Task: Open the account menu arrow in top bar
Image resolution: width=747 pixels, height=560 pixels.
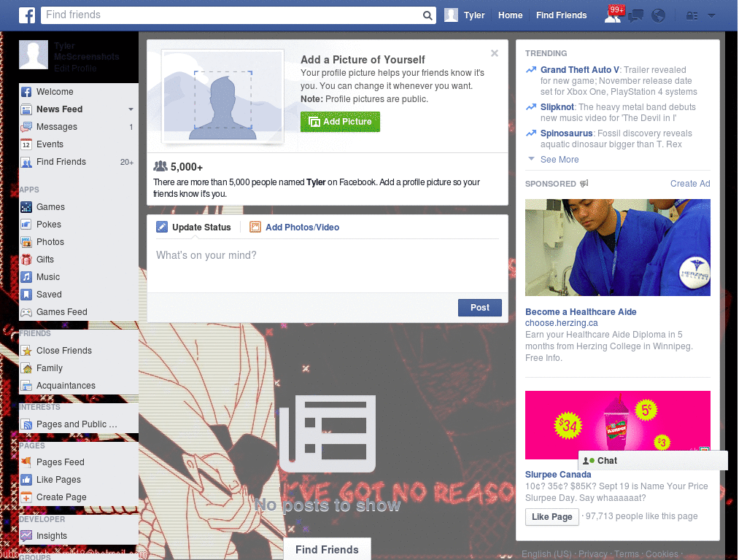Action: click(x=711, y=16)
